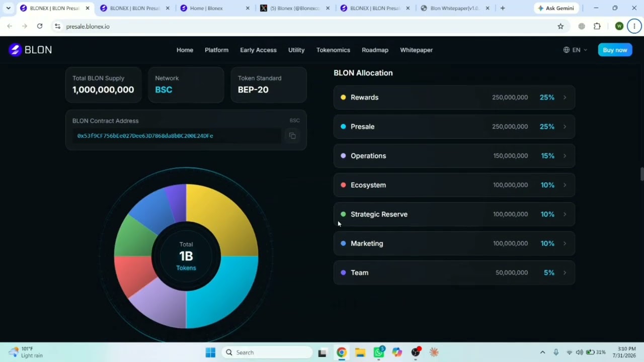Viewport: 644px width, 362px height.
Task: Click the Buy now button
Action: [615, 50]
